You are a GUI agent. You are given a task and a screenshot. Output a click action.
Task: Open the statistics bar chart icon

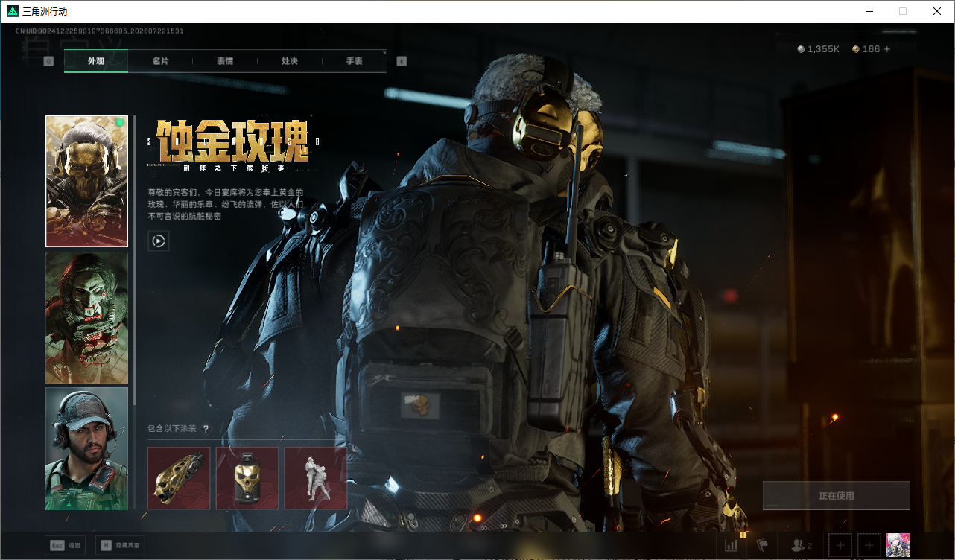(731, 545)
